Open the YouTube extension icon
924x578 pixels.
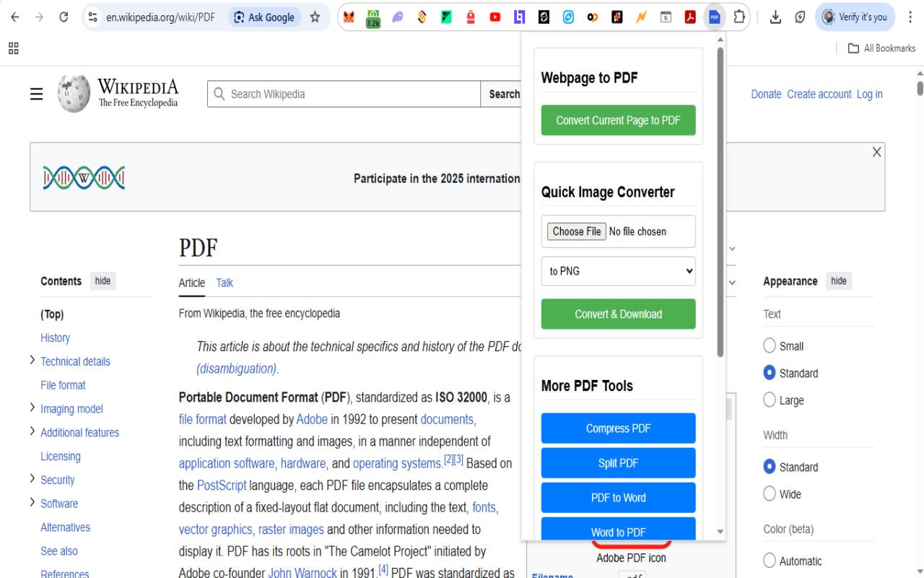pos(495,16)
